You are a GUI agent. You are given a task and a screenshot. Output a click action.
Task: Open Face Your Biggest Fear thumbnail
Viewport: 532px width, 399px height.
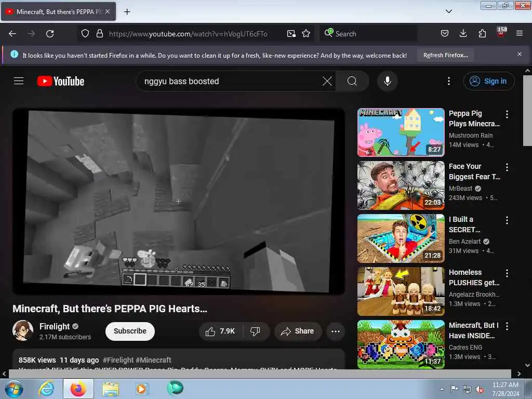pos(401,185)
